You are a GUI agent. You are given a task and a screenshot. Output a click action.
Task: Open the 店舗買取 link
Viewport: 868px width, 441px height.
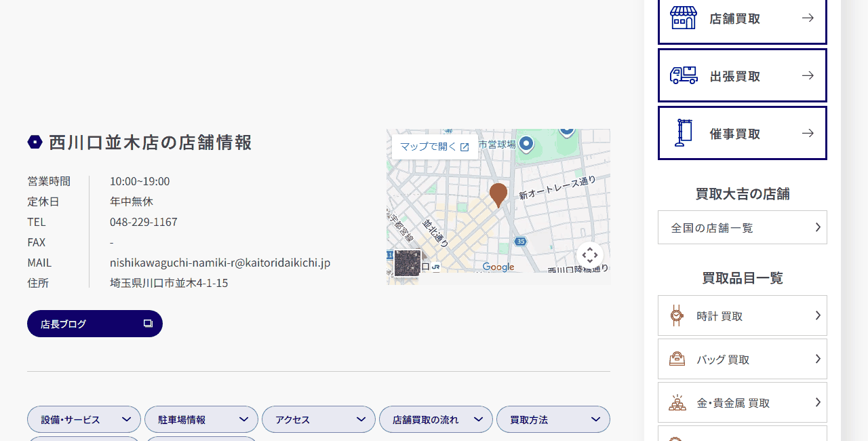tap(743, 18)
